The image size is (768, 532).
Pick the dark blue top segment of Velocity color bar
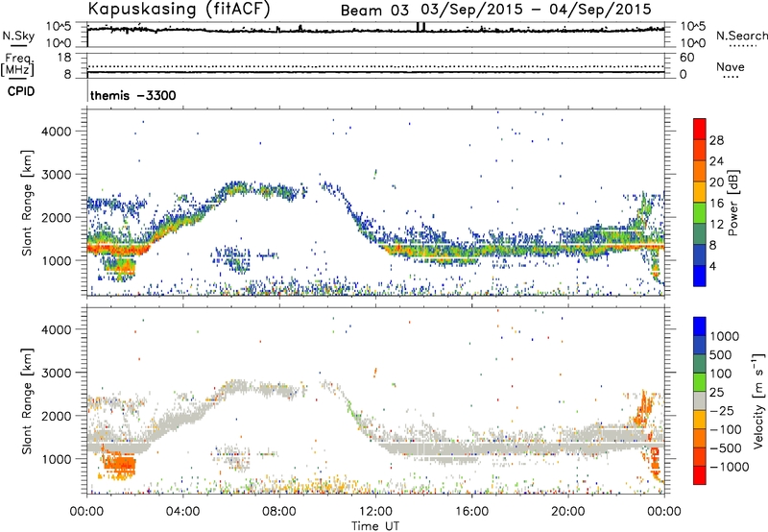pos(700,326)
